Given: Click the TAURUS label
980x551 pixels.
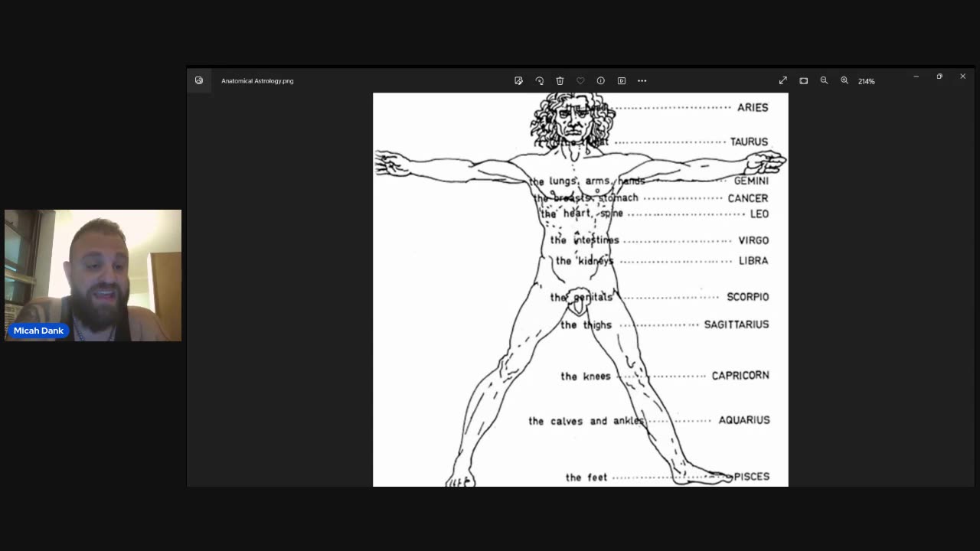Looking at the screenshot, I should pos(749,142).
